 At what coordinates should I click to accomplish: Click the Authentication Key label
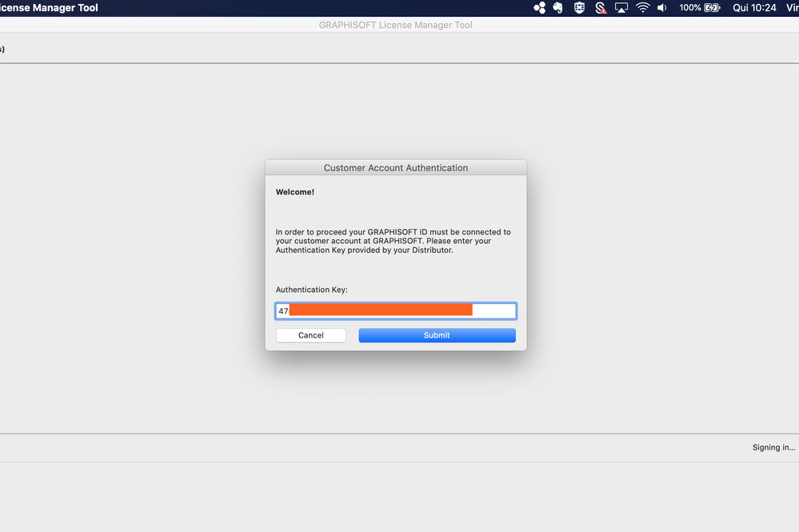311,290
